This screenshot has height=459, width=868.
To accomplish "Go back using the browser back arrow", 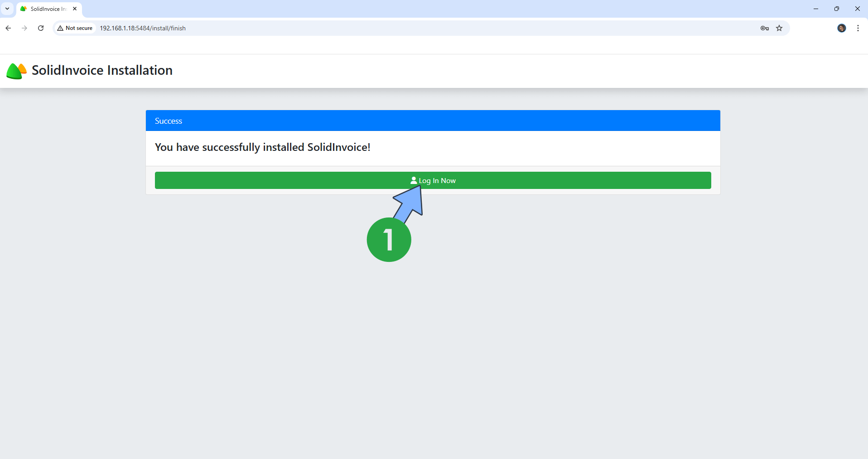I will click(x=8, y=28).
